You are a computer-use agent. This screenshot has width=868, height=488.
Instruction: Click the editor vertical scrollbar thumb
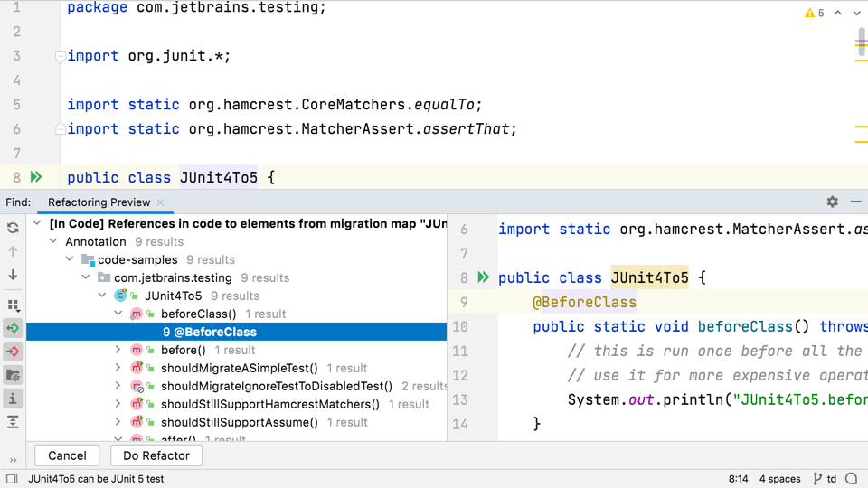pyautogui.click(x=862, y=43)
